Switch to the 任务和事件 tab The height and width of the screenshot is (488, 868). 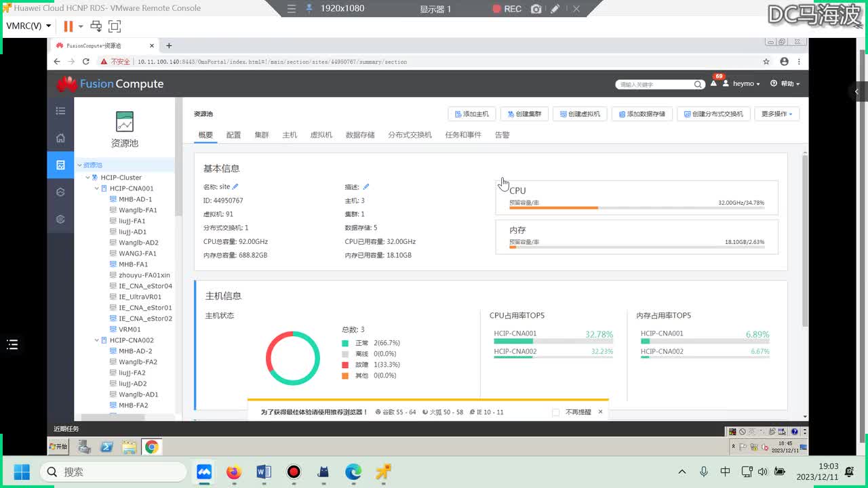[463, 135]
